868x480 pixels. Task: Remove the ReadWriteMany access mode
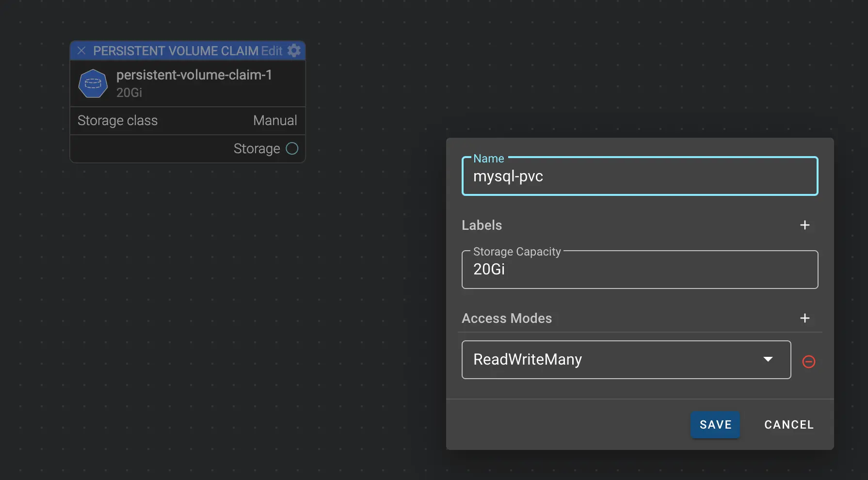pyautogui.click(x=808, y=362)
